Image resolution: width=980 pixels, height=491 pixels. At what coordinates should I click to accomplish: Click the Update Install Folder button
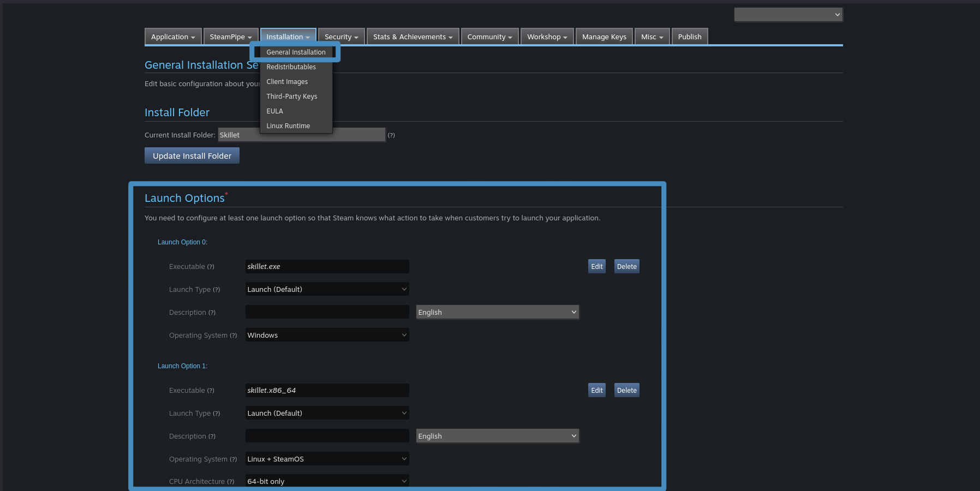192,156
